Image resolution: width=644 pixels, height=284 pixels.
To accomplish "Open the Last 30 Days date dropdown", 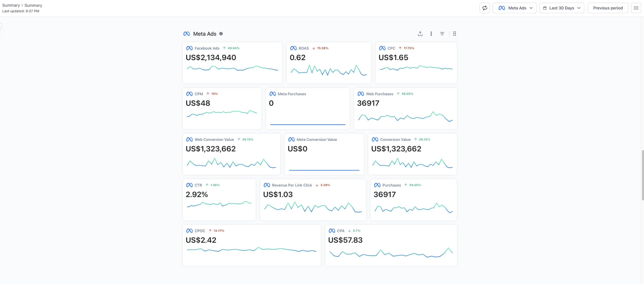I will coord(561,8).
